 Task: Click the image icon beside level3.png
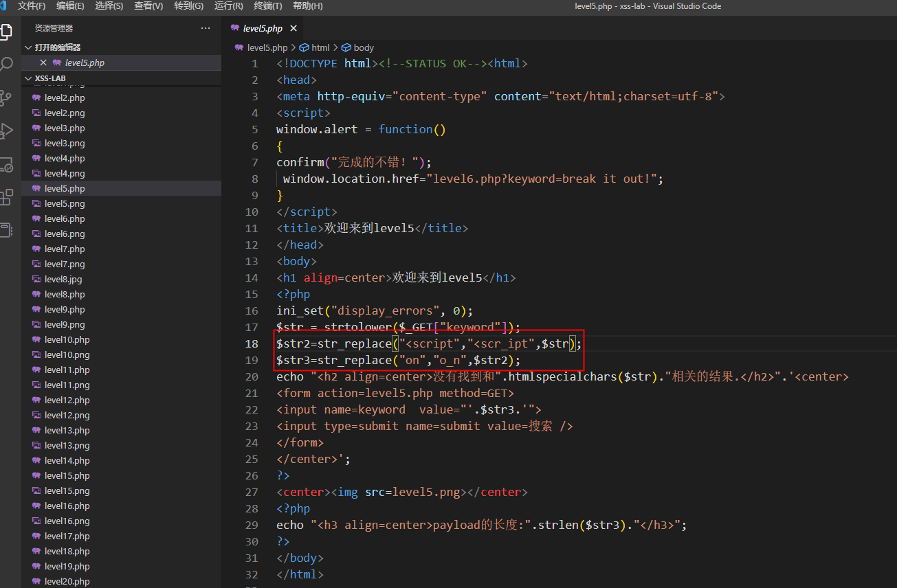36,144
